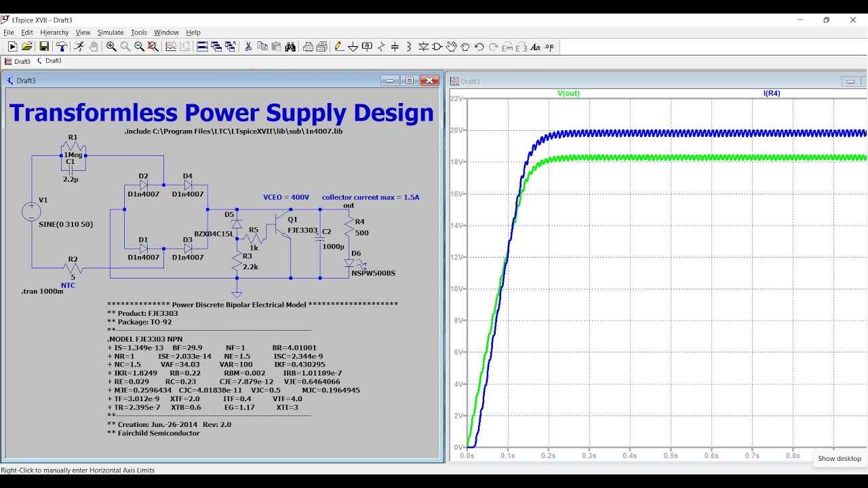Click the V(out) trace label
The image size is (868, 488).
[568, 94]
